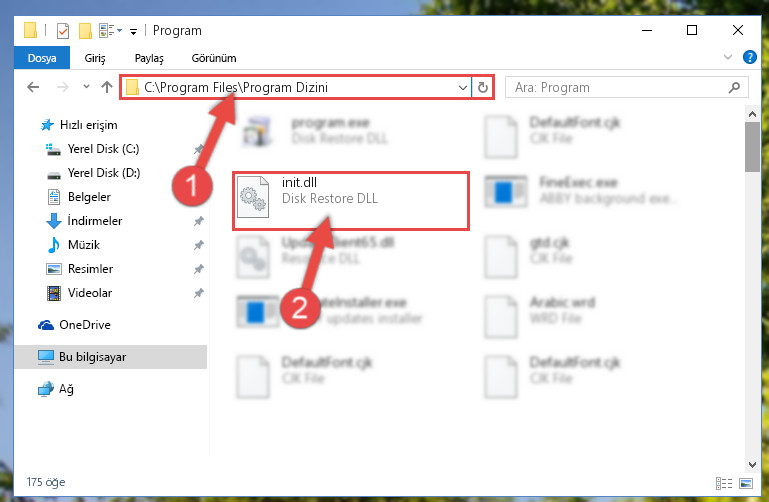
Task: Open recent locations dropdown arrow
Action: click(x=86, y=87)
